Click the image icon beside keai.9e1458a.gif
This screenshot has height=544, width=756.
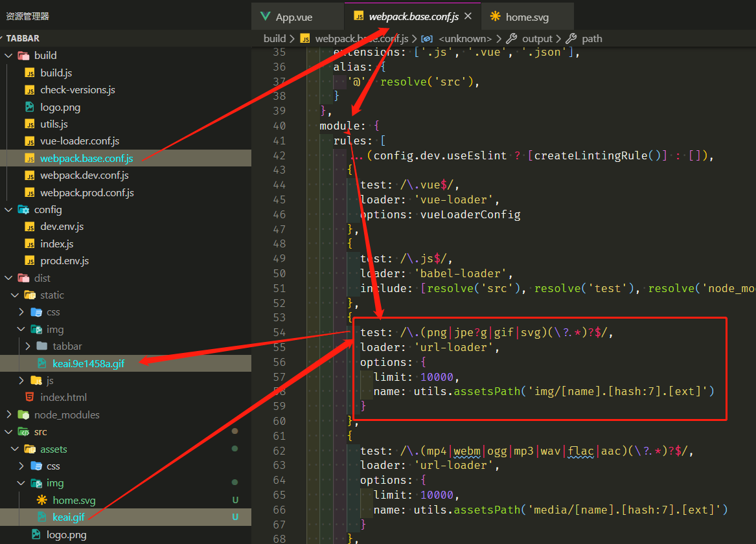click(x=42, y=363)
